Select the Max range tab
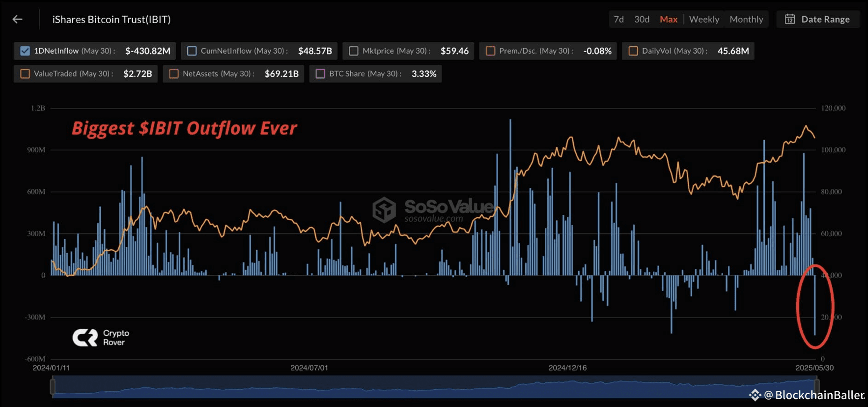 [669, 19]
